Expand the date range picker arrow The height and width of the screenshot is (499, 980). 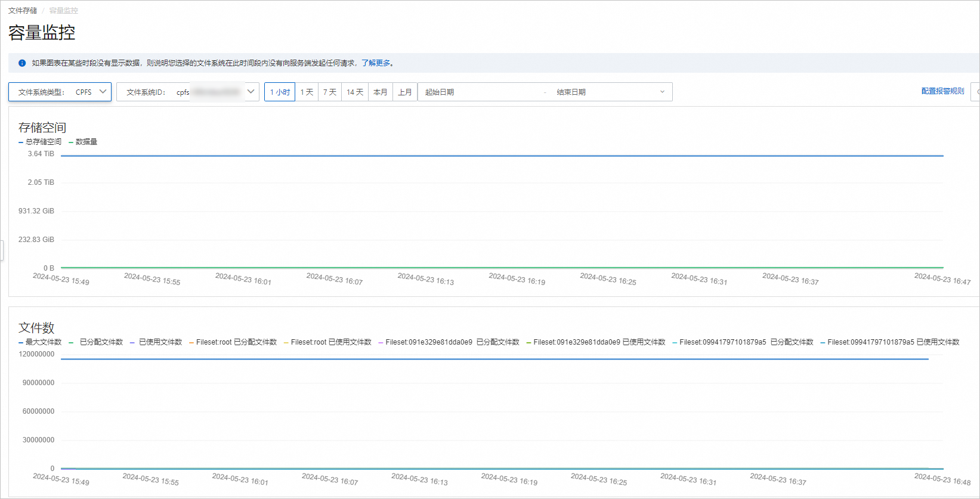tap(662, 92)
